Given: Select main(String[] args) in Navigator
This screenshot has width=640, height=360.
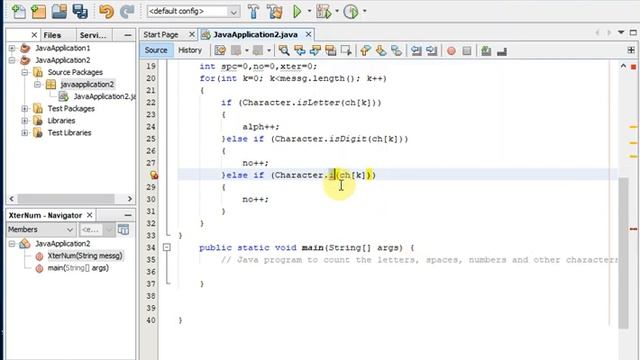Looking at the screenshot, I should (78, 268).
